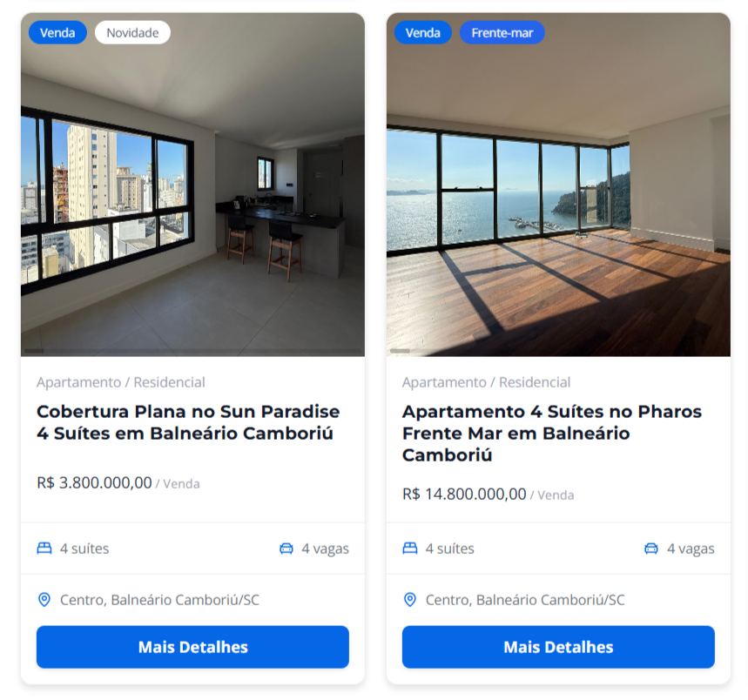The width and height of the screenshot is (748, 700).
Task: Click bed icon on Sun Paradise card
Action: (44, 549)
